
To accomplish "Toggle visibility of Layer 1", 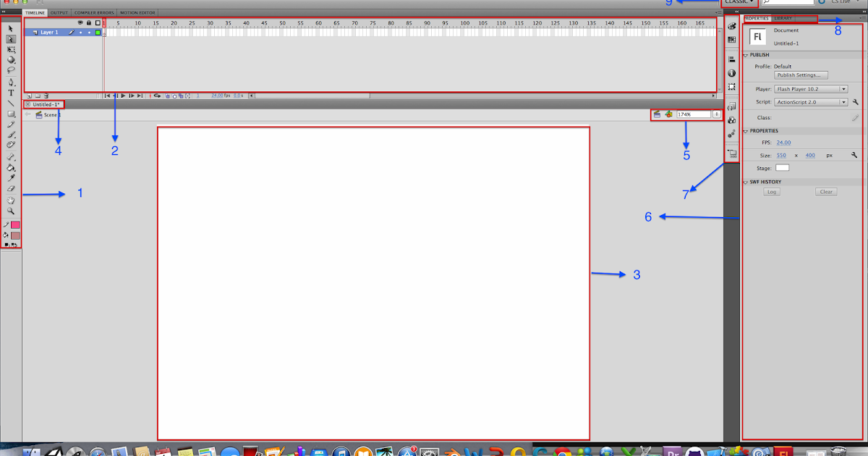I will point(80,33).
